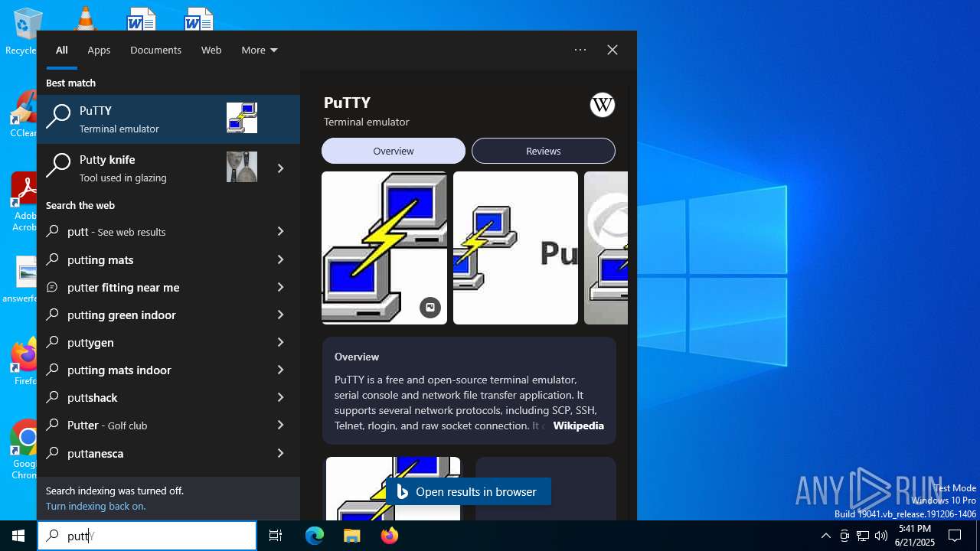Open the search options ellipsis menu

point(580,50)
